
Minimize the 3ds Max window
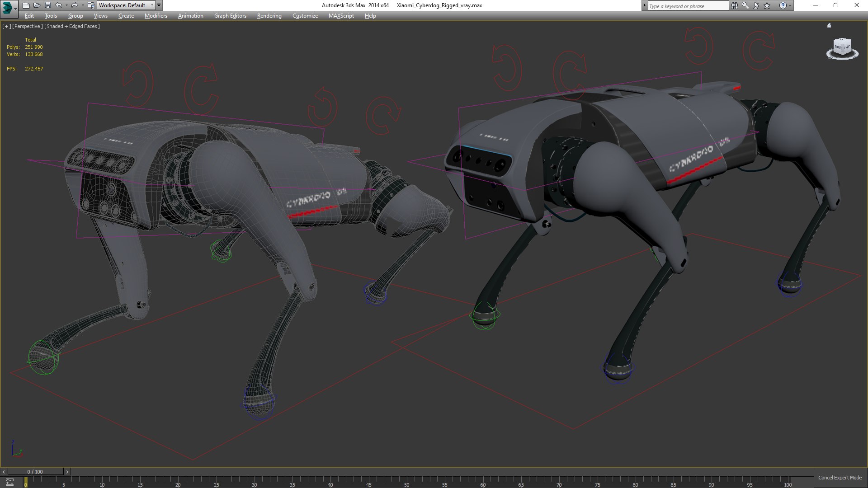pos(815,5)
